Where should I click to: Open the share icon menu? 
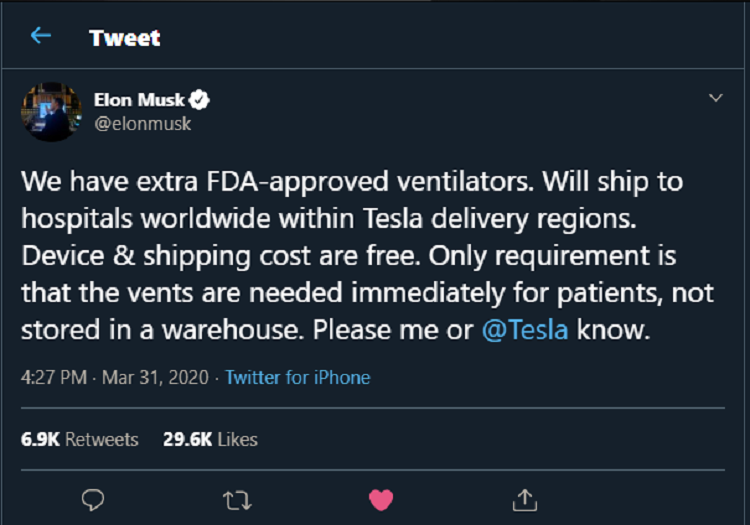coord(524,498)
